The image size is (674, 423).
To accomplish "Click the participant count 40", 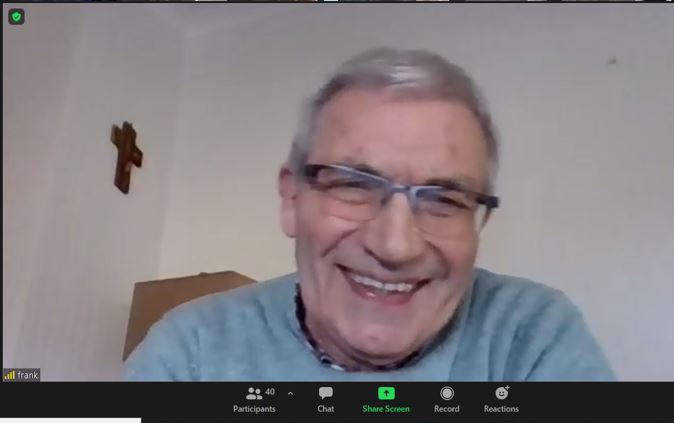I will pos(270,392).
